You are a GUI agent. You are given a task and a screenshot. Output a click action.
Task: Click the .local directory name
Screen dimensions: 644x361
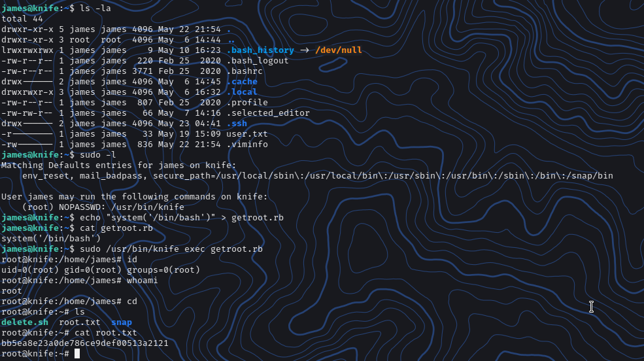[x=242, y=92]
